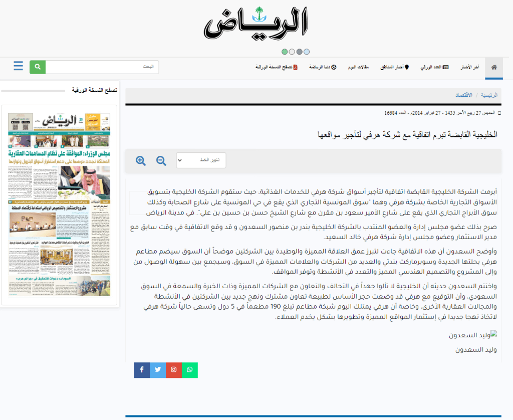Share the article on Instagram
The image size is (513, 420).
174,370
